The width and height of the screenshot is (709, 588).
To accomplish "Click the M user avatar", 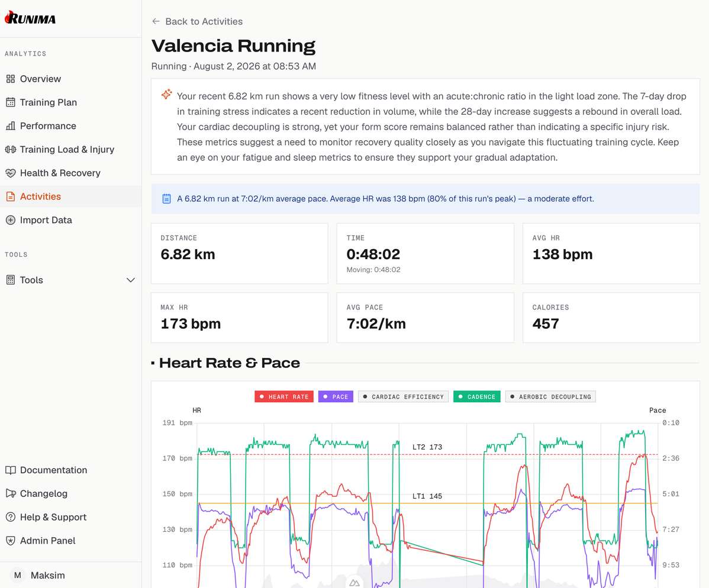I will click(x=18, y=576).
